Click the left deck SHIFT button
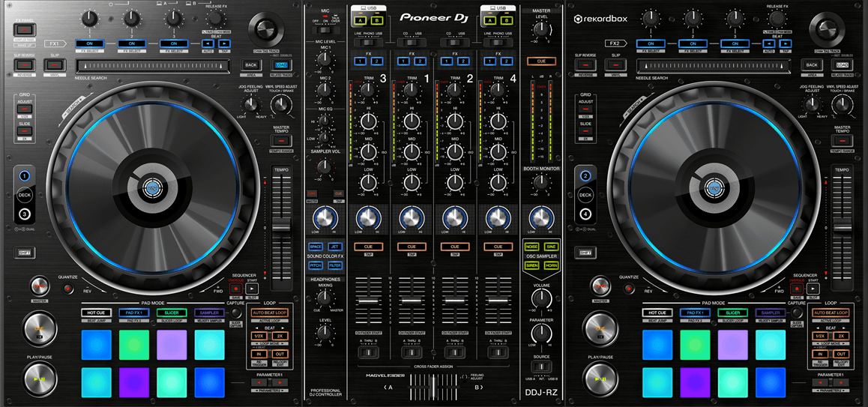868x407 pixels. pyautogui.click(x=24, y=253)
